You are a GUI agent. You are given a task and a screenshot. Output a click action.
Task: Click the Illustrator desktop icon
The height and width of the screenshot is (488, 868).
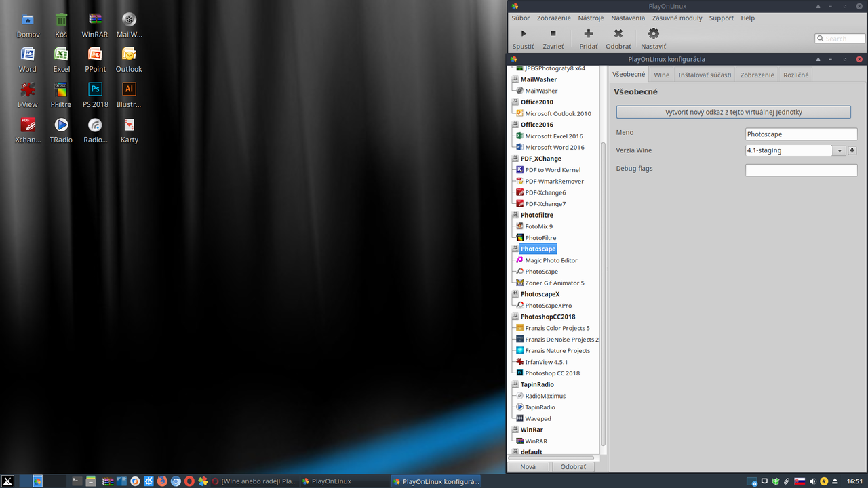129,89
